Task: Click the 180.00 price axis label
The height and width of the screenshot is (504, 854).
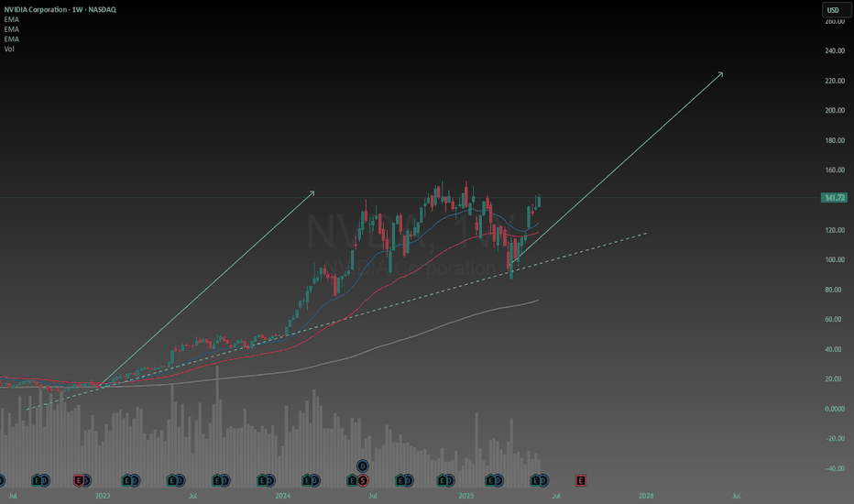Action: click(835, 140)
